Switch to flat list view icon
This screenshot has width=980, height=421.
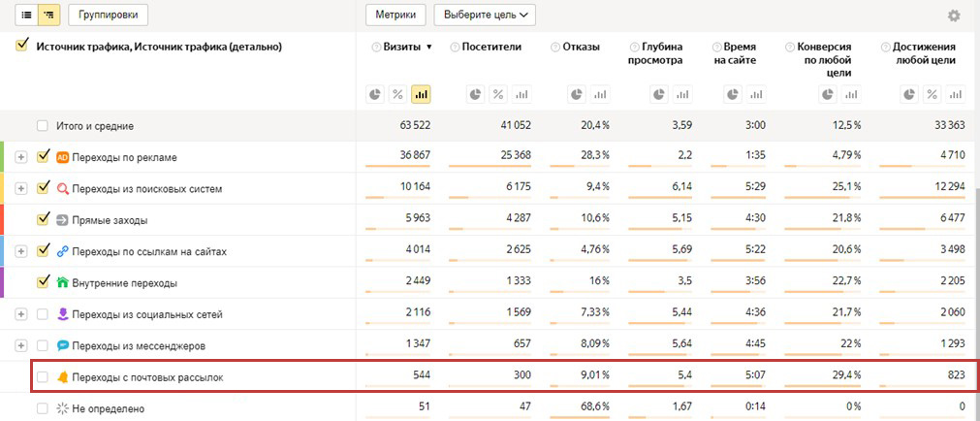27,15
